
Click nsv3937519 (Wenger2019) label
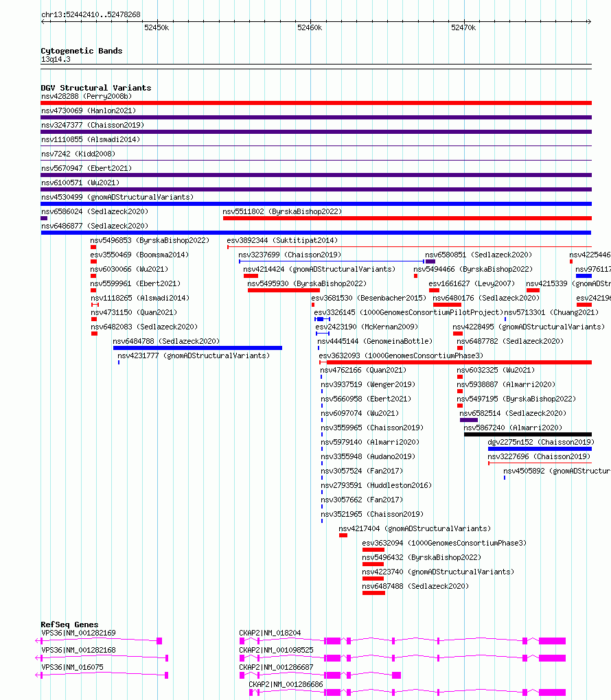(368, 384)
